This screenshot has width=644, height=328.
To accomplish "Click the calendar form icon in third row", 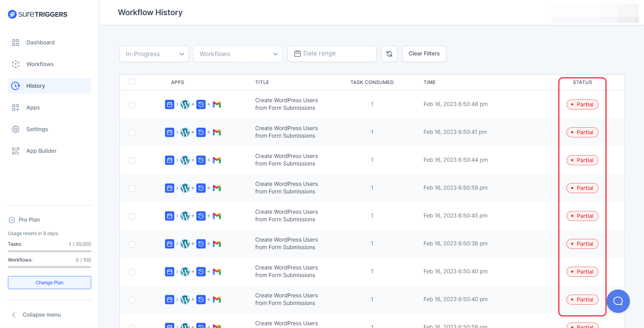I will click(169, 160).
